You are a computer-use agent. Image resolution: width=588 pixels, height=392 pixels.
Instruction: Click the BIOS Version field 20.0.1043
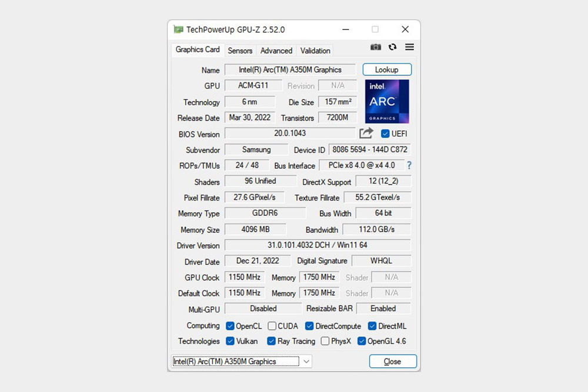(x=290, y=133)
